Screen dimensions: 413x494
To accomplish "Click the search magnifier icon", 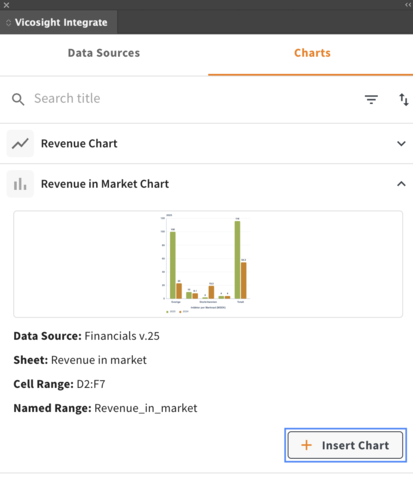I will point(18,99).
